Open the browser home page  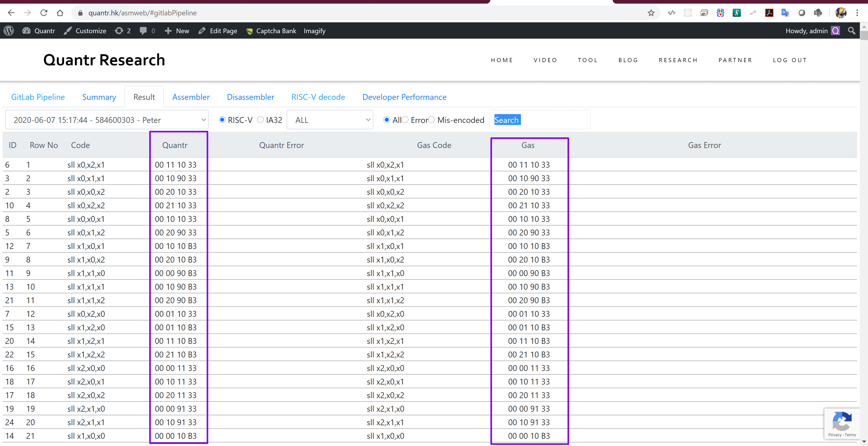tap(60, 13)
